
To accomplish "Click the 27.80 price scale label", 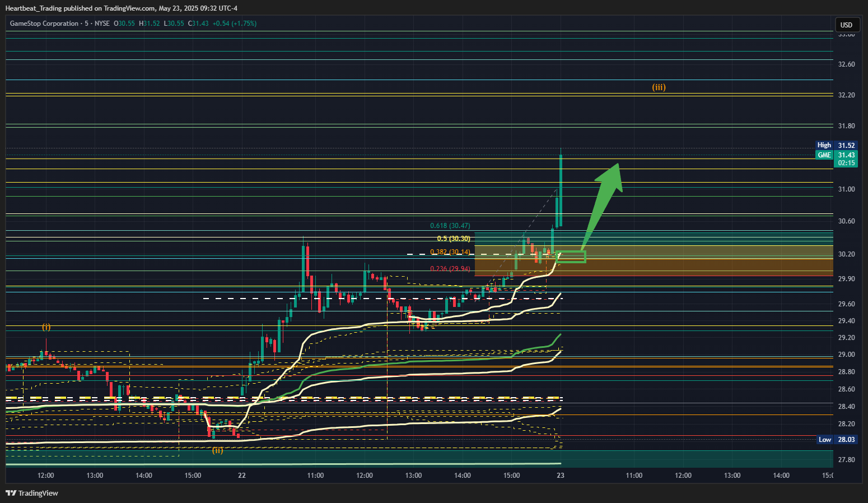I will click(846, 460).
